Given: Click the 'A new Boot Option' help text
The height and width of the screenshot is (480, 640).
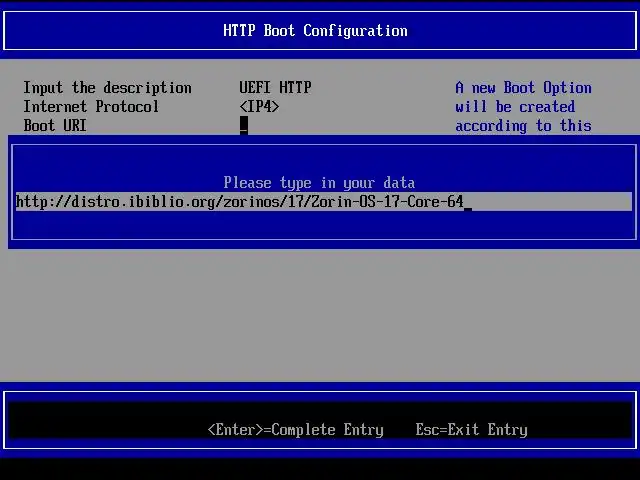Looking at the screenshot, I should pos(523,88).
